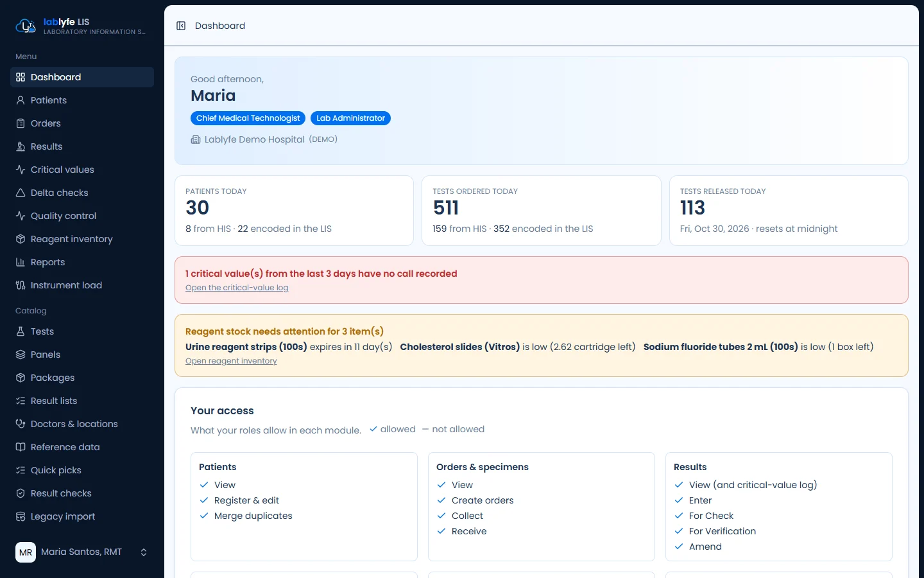924x578 pixels.
Task: Click the Reagent inventory box icon
Action: (21, 239)
